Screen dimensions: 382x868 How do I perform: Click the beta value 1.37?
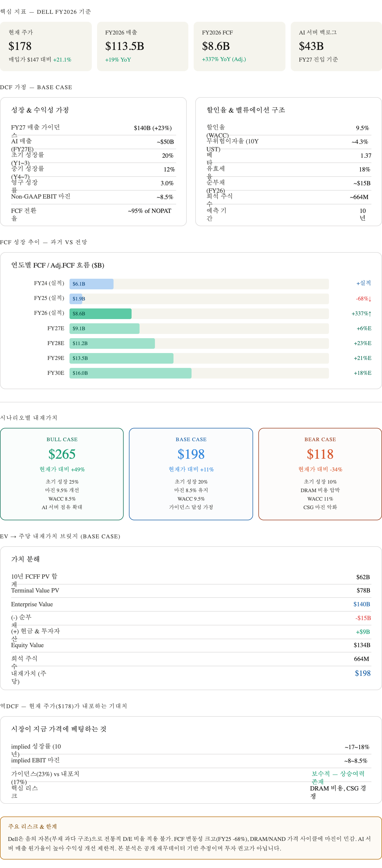[366, 156]
